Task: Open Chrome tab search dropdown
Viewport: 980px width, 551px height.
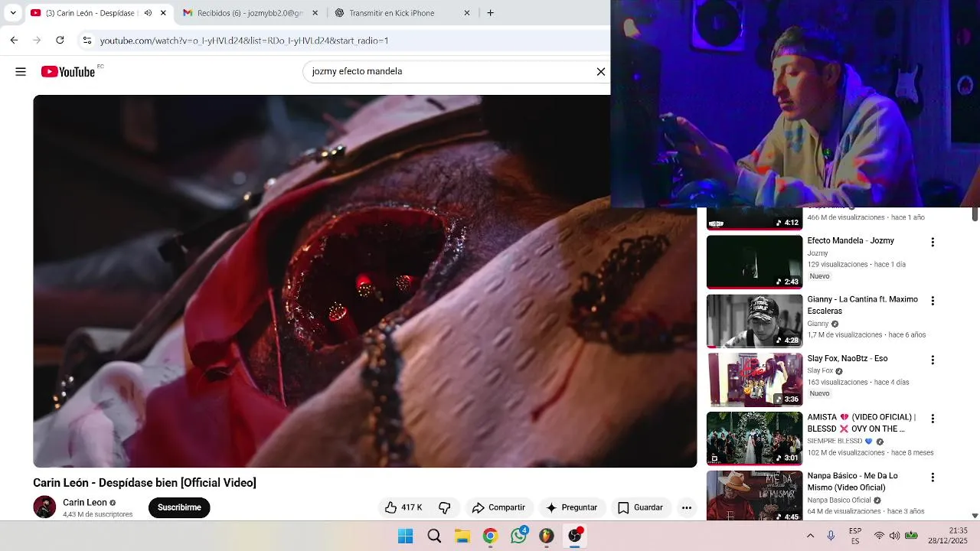Action: (13, 13)
